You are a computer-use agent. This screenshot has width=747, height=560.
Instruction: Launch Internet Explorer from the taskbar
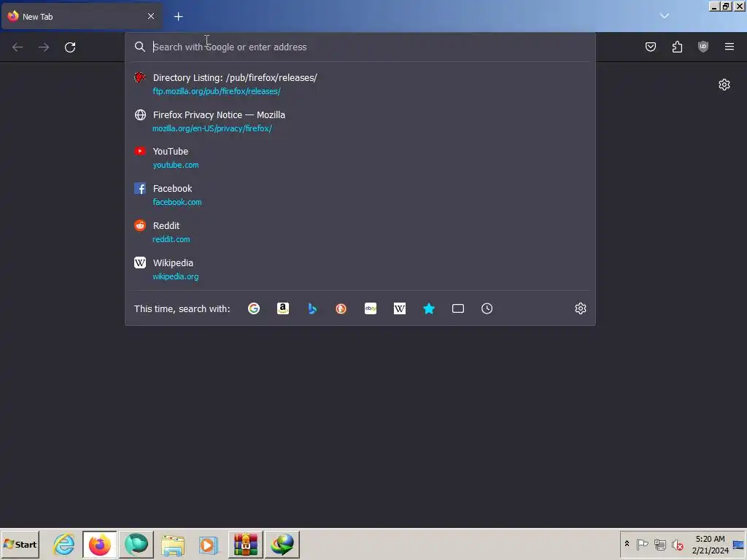click(x=64, y=544)
